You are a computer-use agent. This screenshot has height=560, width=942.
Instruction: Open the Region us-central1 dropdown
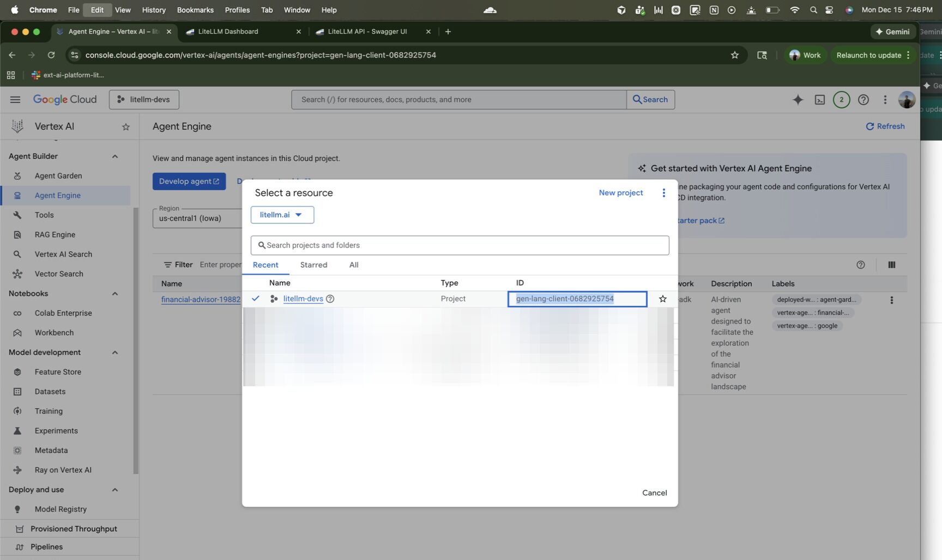[197, 218]
